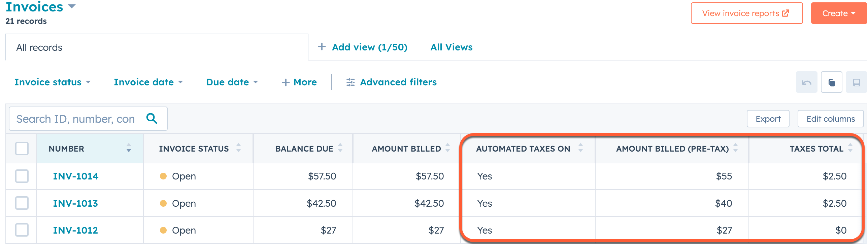
Task: Select the All records view tab
Action: coord(39,47)
